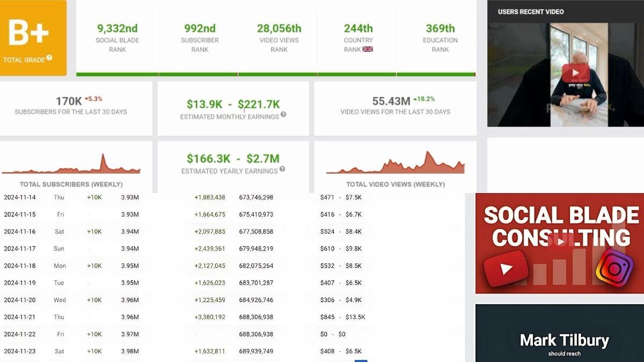Screen dimensions: 644x362
Task: Click the Total Video Views weekly chart
Action: [x=396, y=164]
